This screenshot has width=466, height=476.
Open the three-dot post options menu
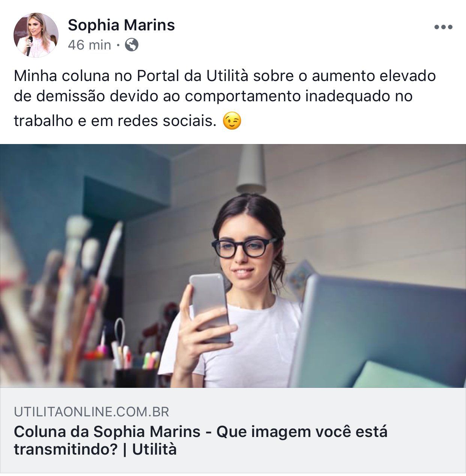443,27
